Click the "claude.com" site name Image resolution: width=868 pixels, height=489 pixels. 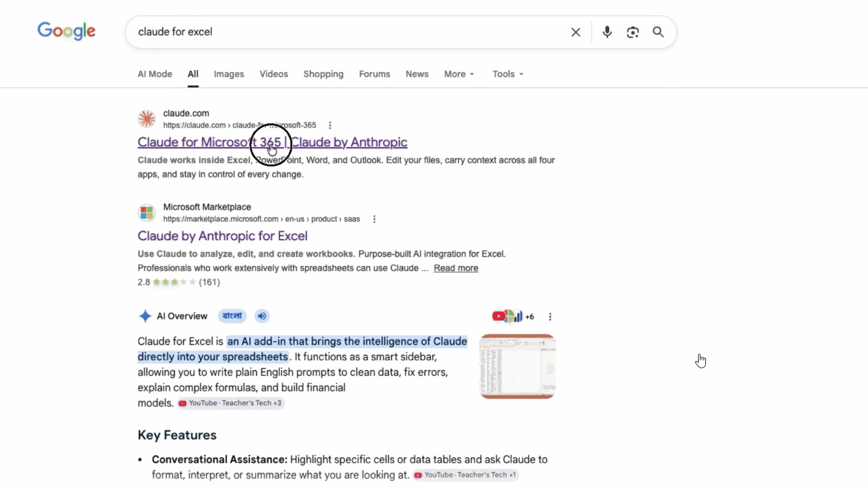(x=186, y=113)
